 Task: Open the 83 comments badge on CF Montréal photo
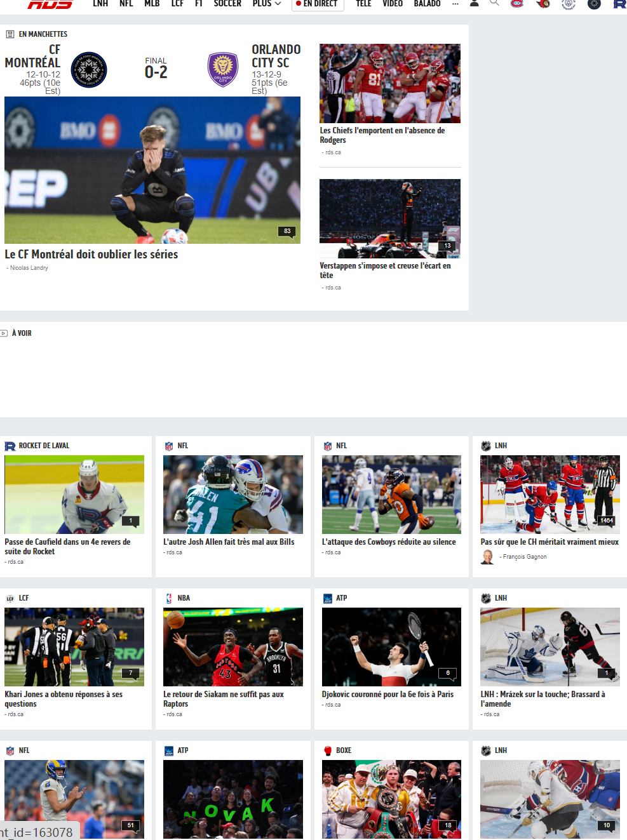(x=287, y=231)
